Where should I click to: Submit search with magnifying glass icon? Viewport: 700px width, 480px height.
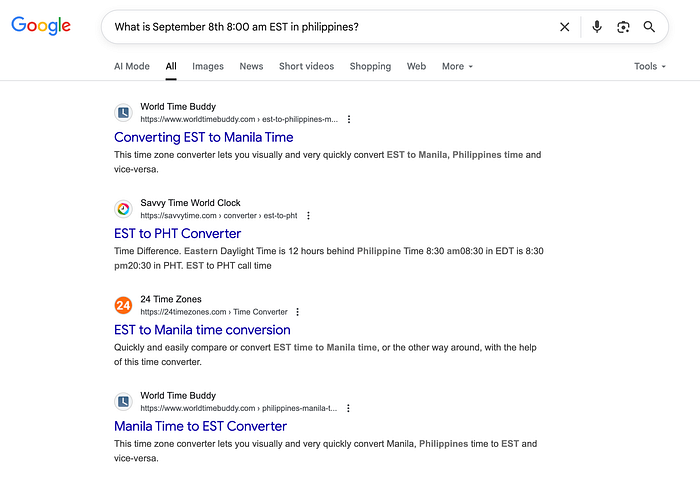[x=649, y=27]
